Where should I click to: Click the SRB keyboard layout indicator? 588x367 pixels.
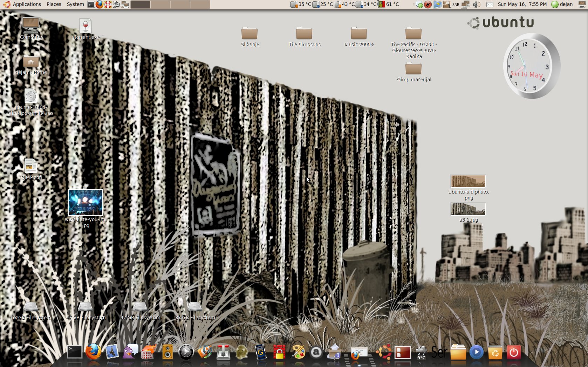click(x=456, y=5)
